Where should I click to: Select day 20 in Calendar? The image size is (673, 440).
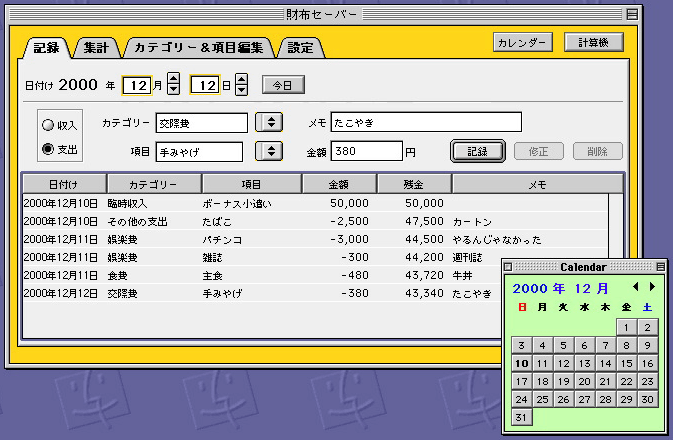(585, 381)
